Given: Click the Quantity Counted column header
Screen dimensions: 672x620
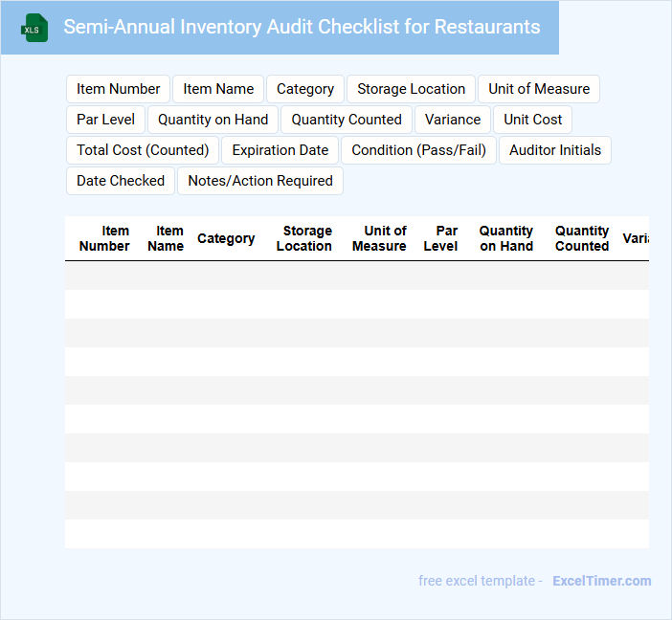Looking at the screenshot, I should coord(582,238).
